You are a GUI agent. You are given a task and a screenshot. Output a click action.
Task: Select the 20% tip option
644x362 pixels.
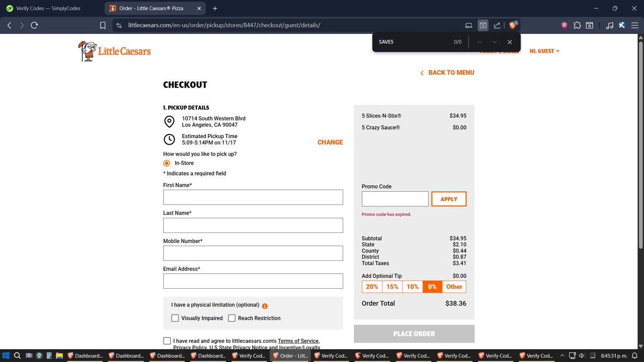pyautogui.click(x=372, y=287)
